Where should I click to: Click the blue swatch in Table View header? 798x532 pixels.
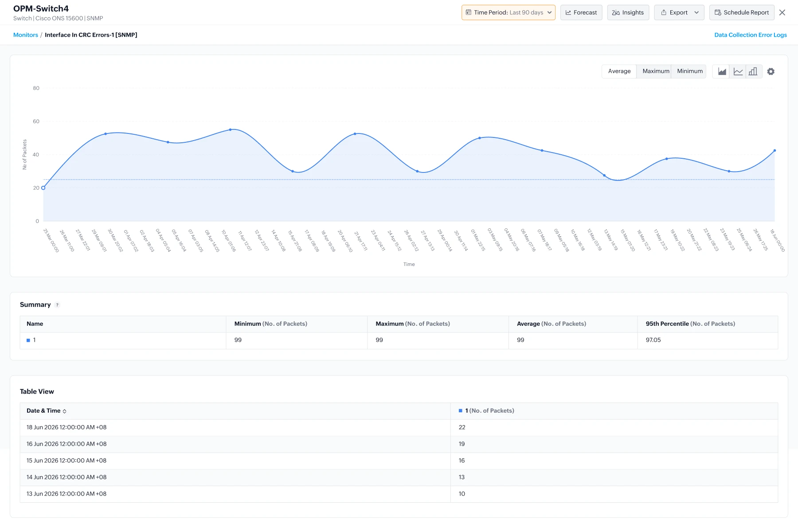click(x=461, y=411)
